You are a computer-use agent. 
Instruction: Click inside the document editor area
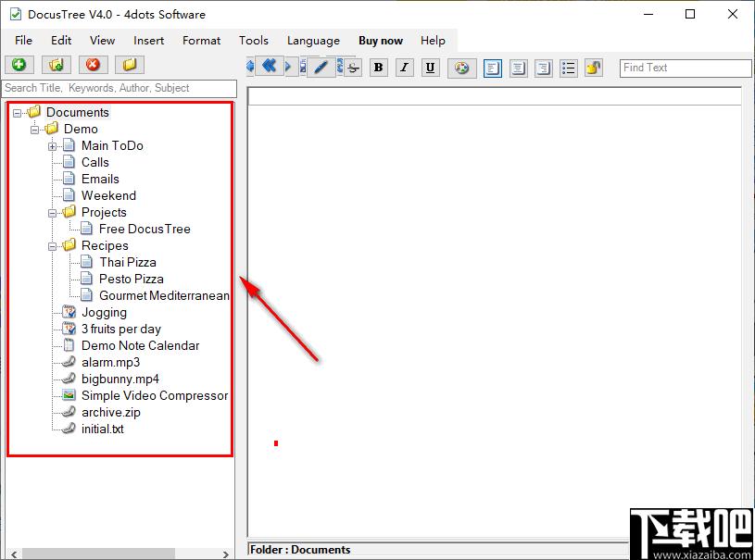pos(494,320)
